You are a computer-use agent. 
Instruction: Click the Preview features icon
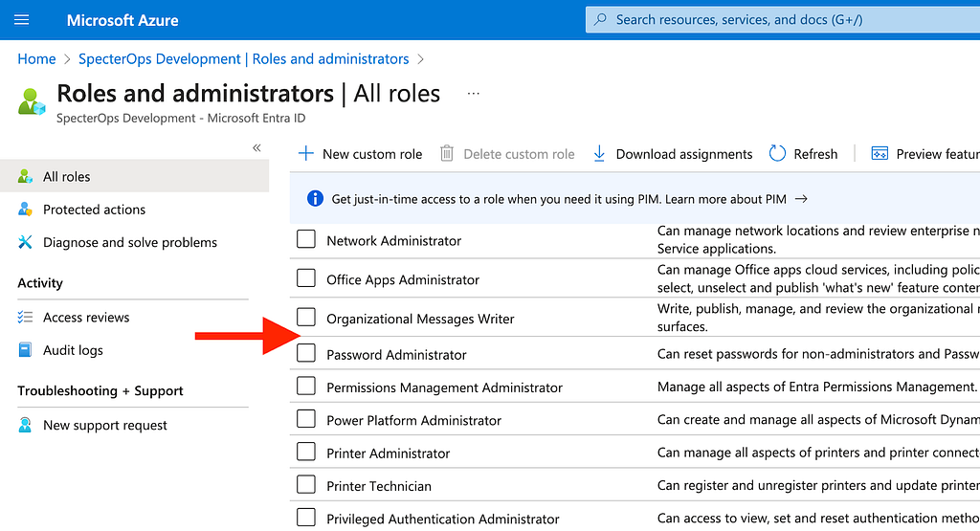point(879,153)
